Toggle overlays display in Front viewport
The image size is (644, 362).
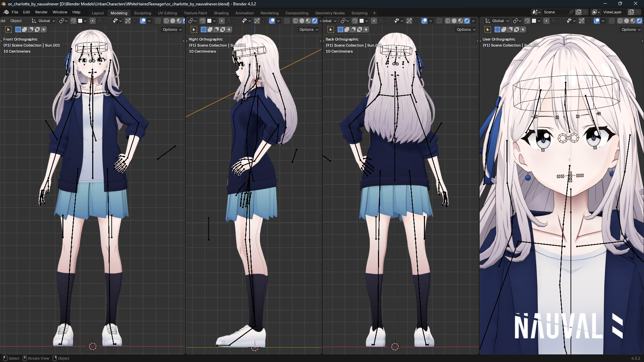[143, 21]
